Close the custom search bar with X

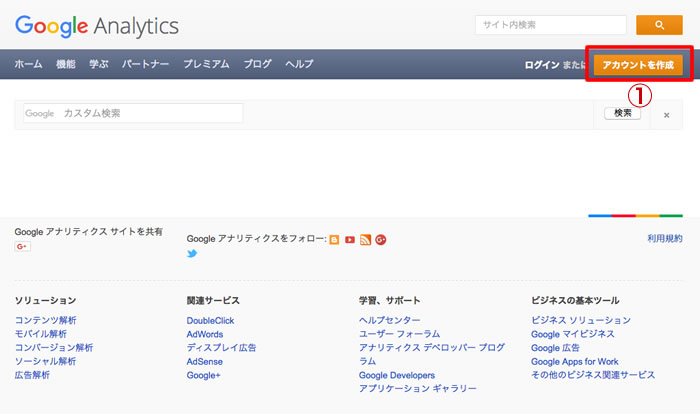coord(667,115)
